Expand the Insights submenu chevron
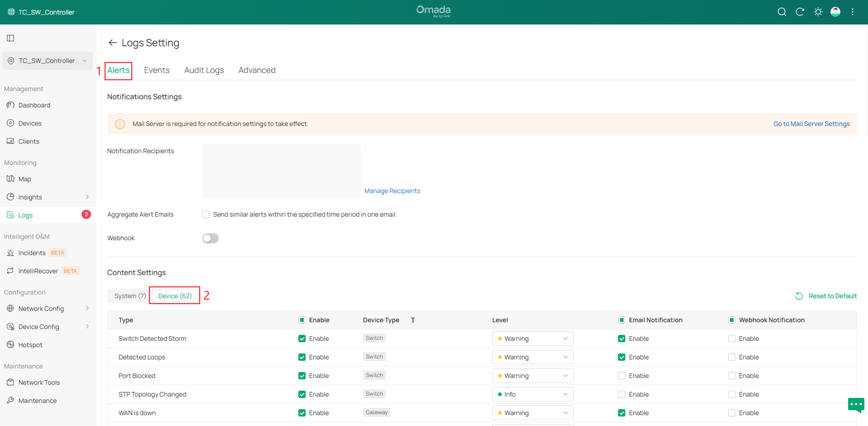868x426 pixels. pyautogui.click(x=87, y=197)
